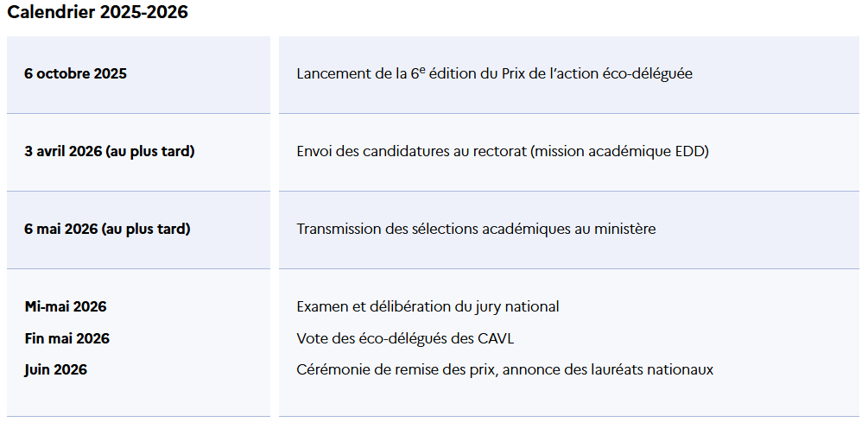Click the Transmission des sélections académiques line
Image resolution: width=868 pixels, height=422 pixels.
pyautogui.click(x=476, y=230)
